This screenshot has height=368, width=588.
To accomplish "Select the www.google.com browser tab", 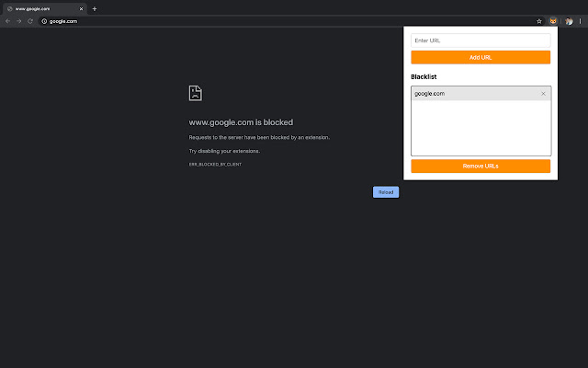I will pos(45,8).
